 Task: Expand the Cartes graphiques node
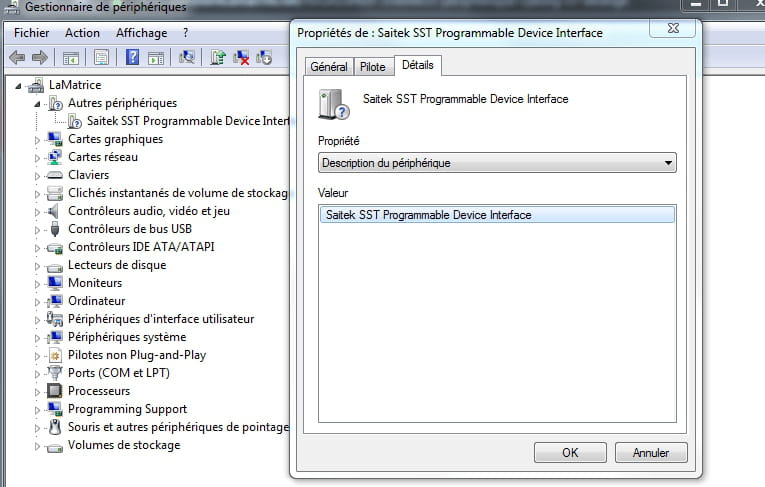tap(37, 140)
